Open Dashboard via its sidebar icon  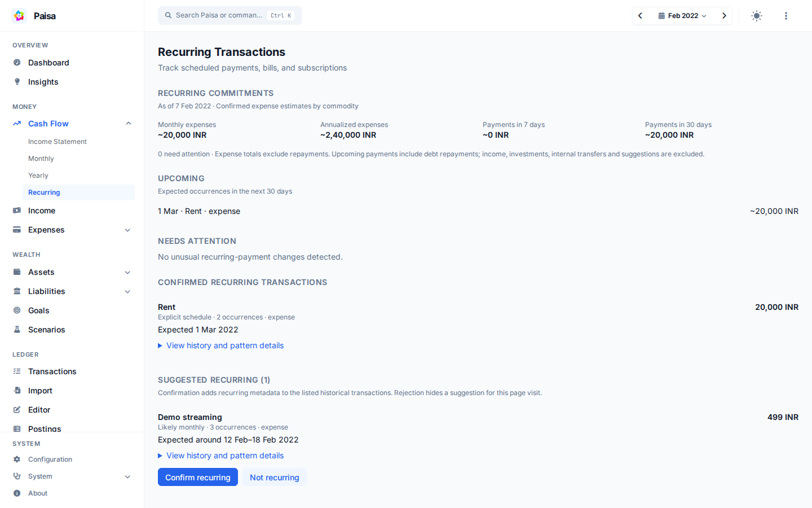pos(17,63)
